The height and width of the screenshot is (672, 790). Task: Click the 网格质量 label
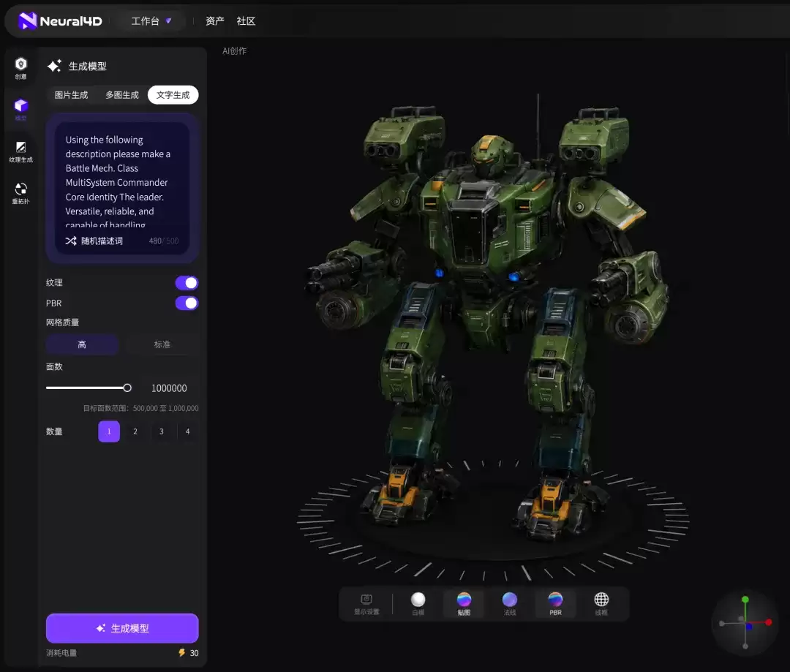tap(62, 322)
